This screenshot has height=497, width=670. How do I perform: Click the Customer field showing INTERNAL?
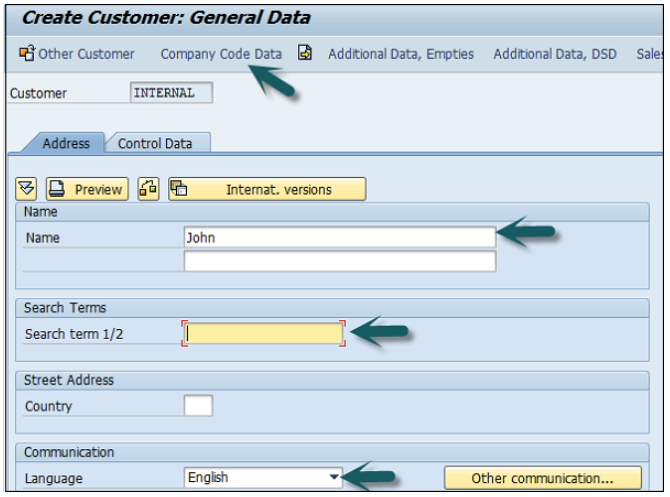click(171, 93)
